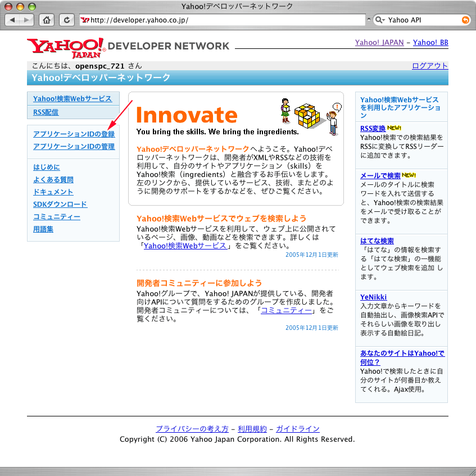Go forward with the browser forward arrow

pos(27,20)
